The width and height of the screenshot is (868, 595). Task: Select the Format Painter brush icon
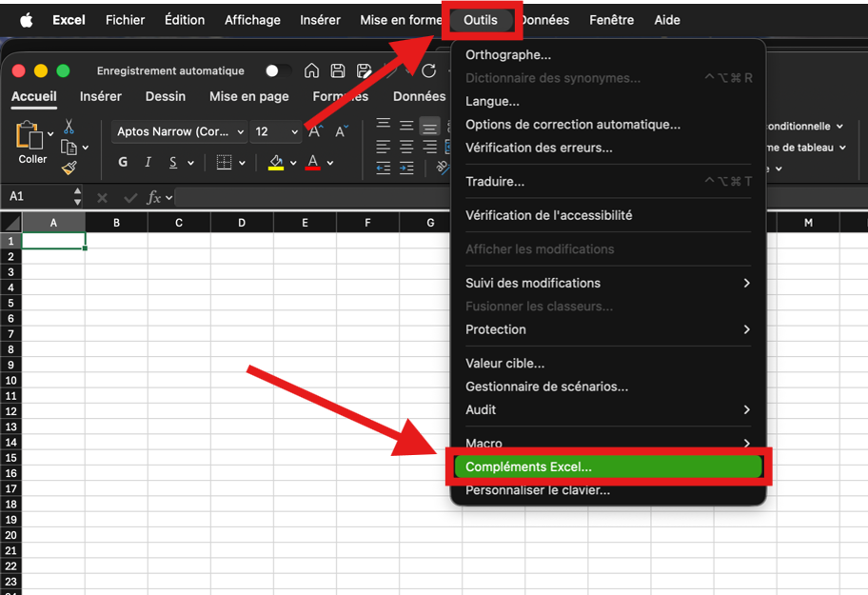coord(69,168)
